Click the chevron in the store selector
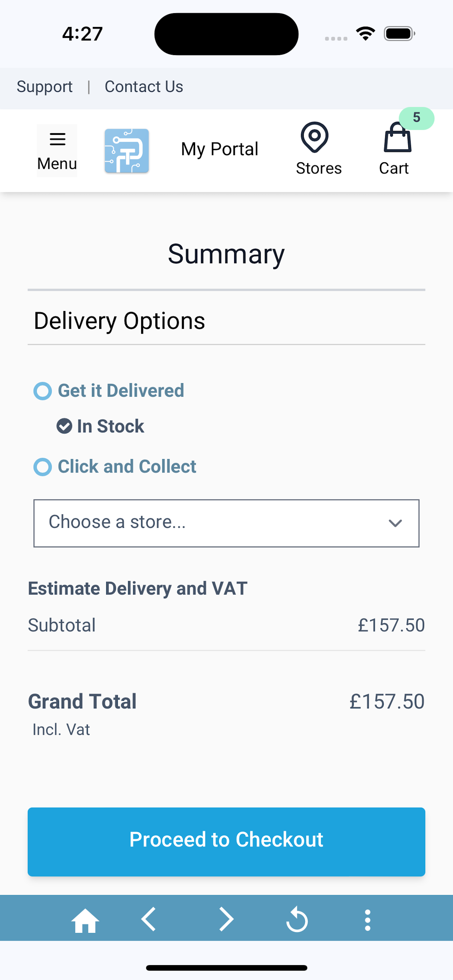The height and width of the screenshot is (980, 453). [x=395, y=524]
